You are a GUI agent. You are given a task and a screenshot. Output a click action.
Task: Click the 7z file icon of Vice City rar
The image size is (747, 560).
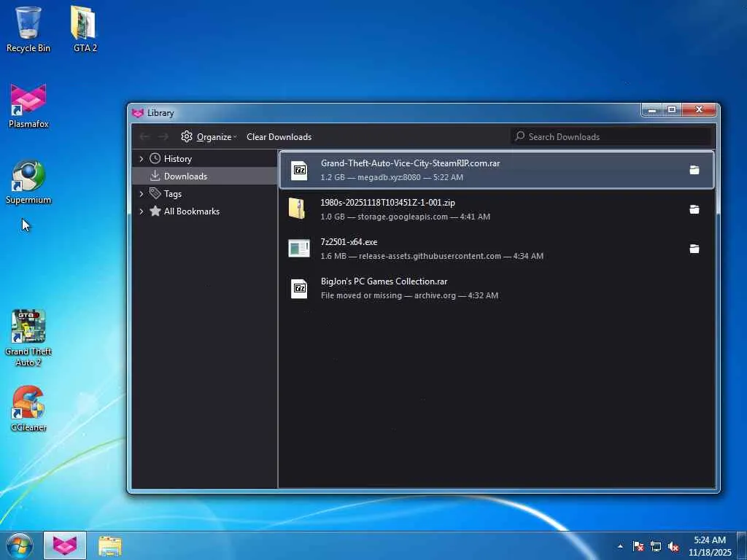click(x=299, y=170)
